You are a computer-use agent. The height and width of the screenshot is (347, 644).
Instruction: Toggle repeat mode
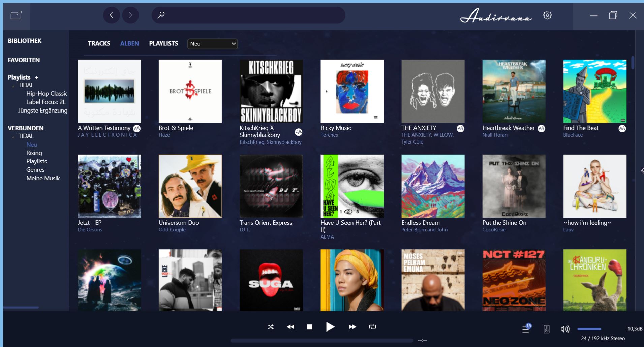(372, 327)
